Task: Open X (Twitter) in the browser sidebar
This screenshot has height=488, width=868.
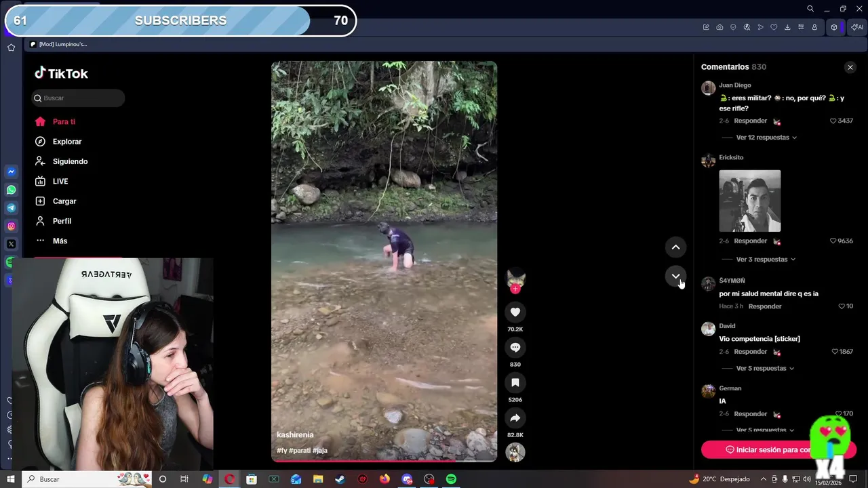Action: click(x=11, y=244)
